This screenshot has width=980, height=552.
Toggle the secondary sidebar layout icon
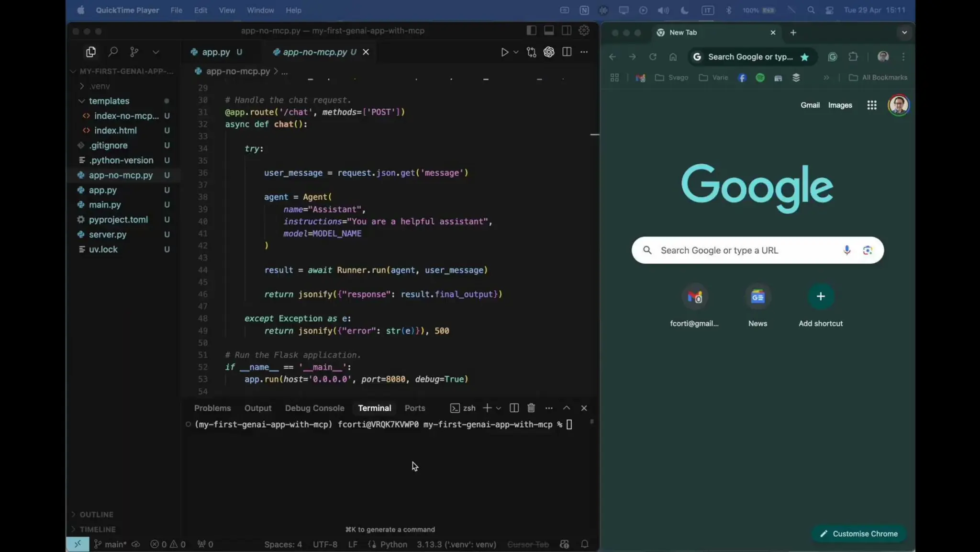(x=567, y=31)
